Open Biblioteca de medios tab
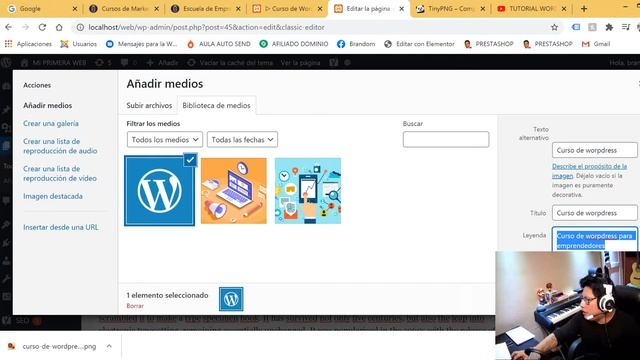 (216, 105)
